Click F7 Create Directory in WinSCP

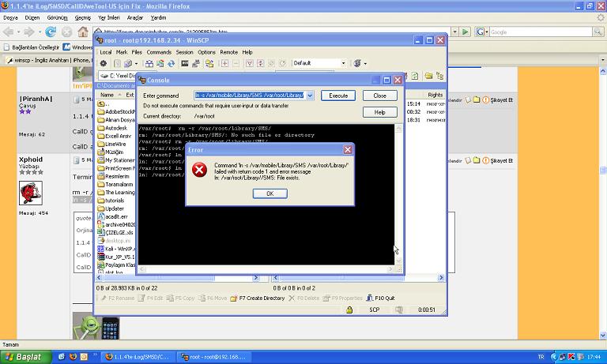[x=258, y=298]
